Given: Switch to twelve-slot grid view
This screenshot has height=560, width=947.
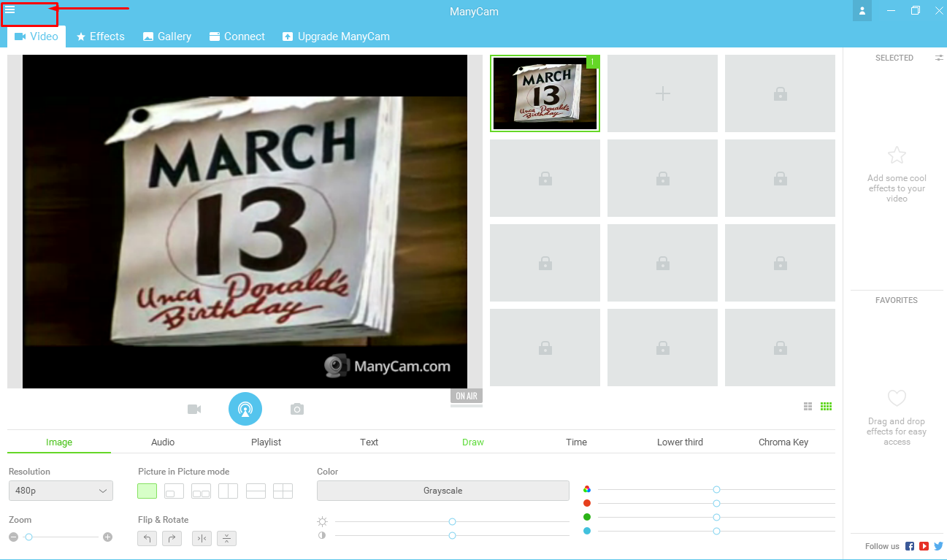Looking at the screenshot, I should [x=827, y=407].
